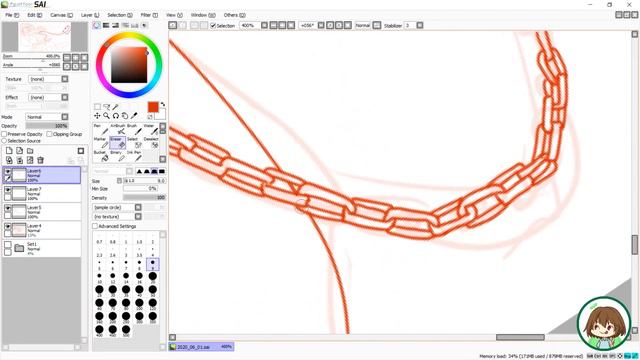This screenshot has height=360, width=640.
Task: Pick the magic wand tool
Action: click(116, 107)
